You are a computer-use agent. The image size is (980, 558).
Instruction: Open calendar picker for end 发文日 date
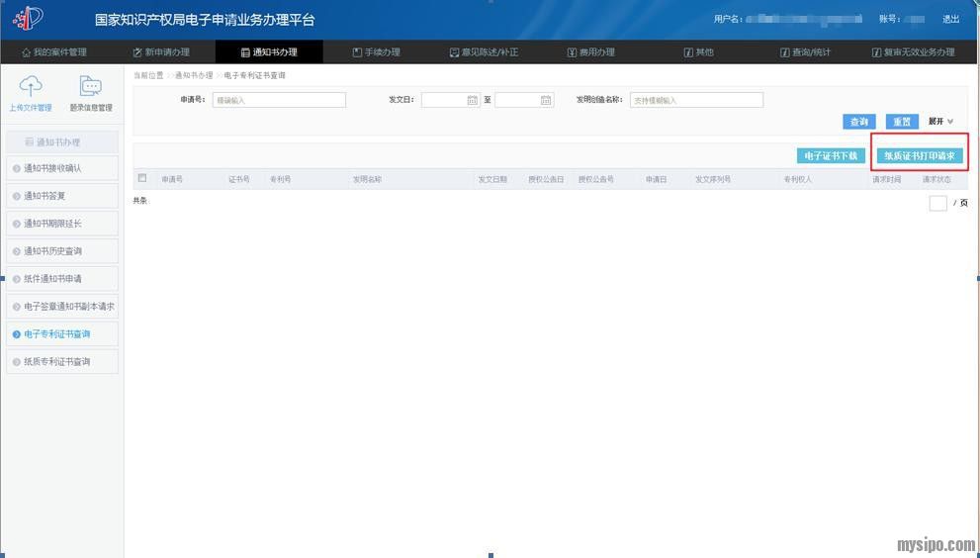[546, 100]
